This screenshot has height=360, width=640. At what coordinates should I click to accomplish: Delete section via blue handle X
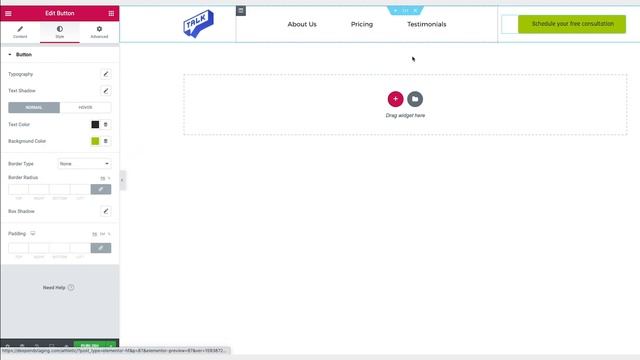[416, 11]
